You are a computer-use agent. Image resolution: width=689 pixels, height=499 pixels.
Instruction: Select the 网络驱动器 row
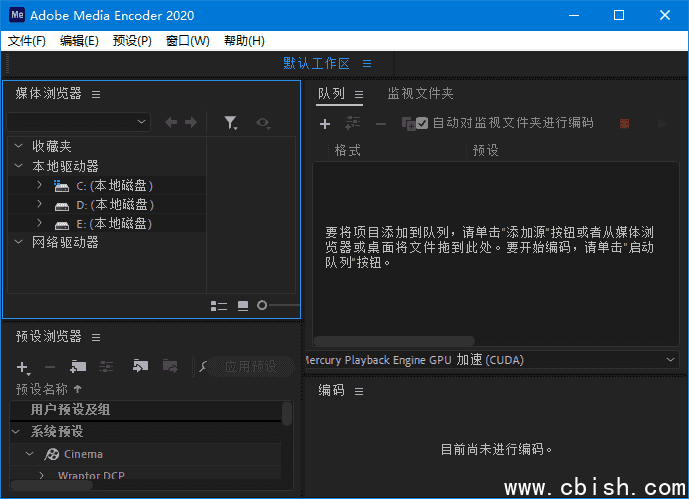click(107, 242)
